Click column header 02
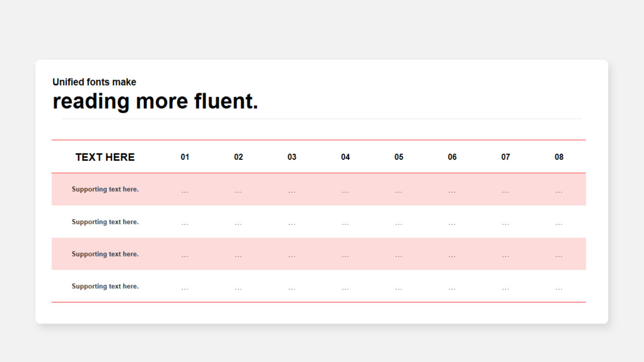 tap(238, 157)
